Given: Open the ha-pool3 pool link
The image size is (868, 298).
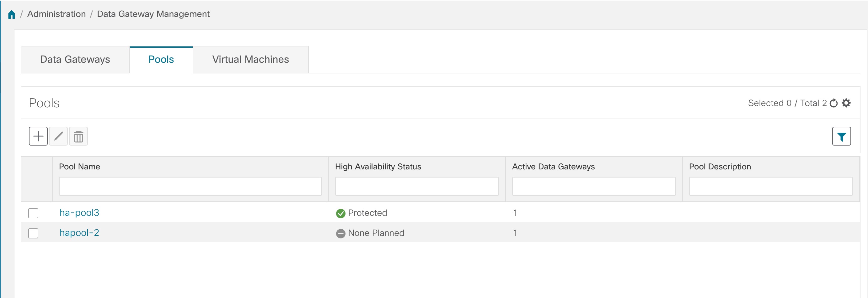Looking at the screenshot, I should click(x=79, y=213).
